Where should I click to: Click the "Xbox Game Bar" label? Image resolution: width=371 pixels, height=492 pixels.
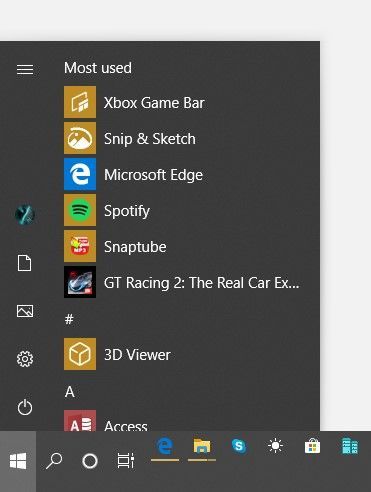click(154, 103)
